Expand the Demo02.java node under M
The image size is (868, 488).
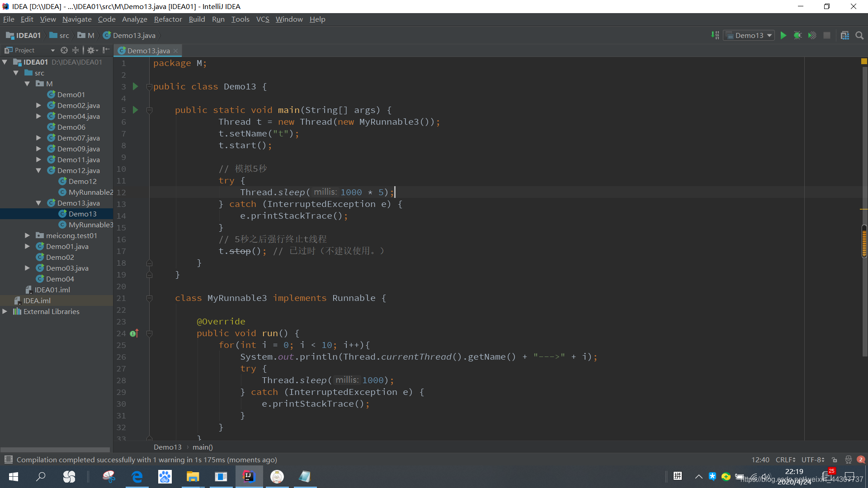point(38,105)
